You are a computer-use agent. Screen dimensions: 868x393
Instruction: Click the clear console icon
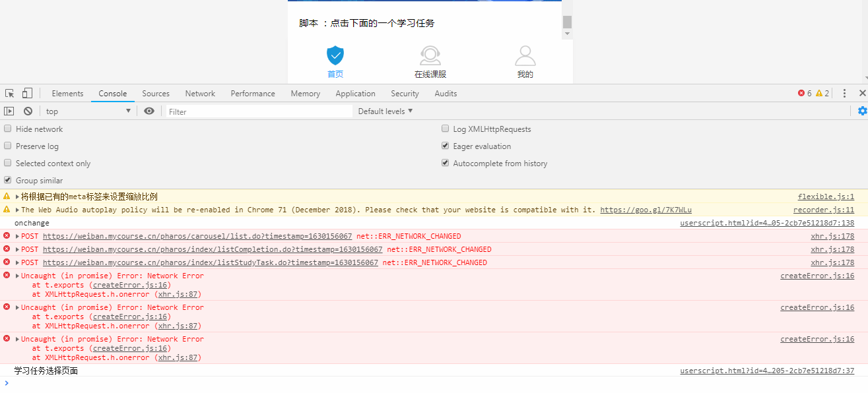click(28, 111)
